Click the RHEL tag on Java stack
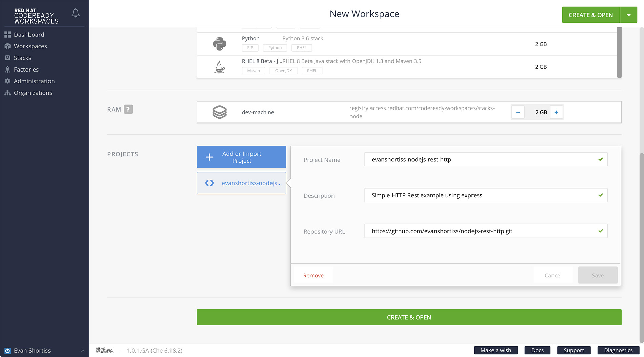Viewport: 644px width, 357px height. [312, 71]
